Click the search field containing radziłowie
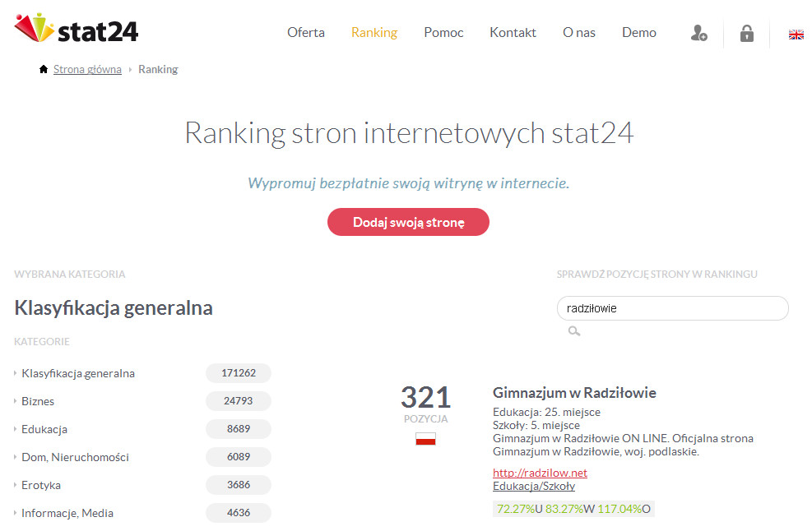812x531 pixels. pyautogui.click(x=673, y=308)
